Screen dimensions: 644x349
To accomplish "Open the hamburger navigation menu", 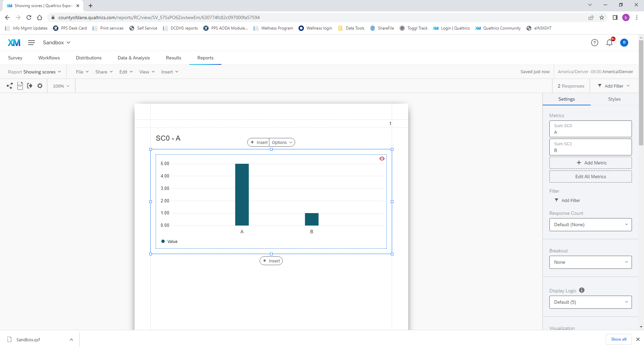I will pyautogui.click(x=32, y=43).
